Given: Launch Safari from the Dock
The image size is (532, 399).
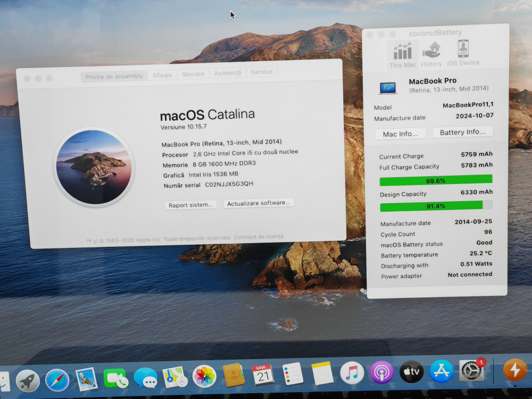Looking at the screenshot, I should pyautogui.click(x=57, y=380).
